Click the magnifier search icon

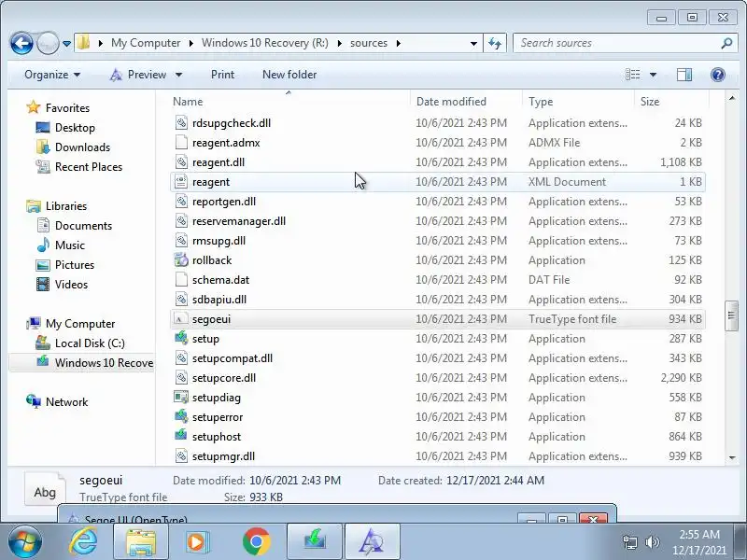[726, 43]
